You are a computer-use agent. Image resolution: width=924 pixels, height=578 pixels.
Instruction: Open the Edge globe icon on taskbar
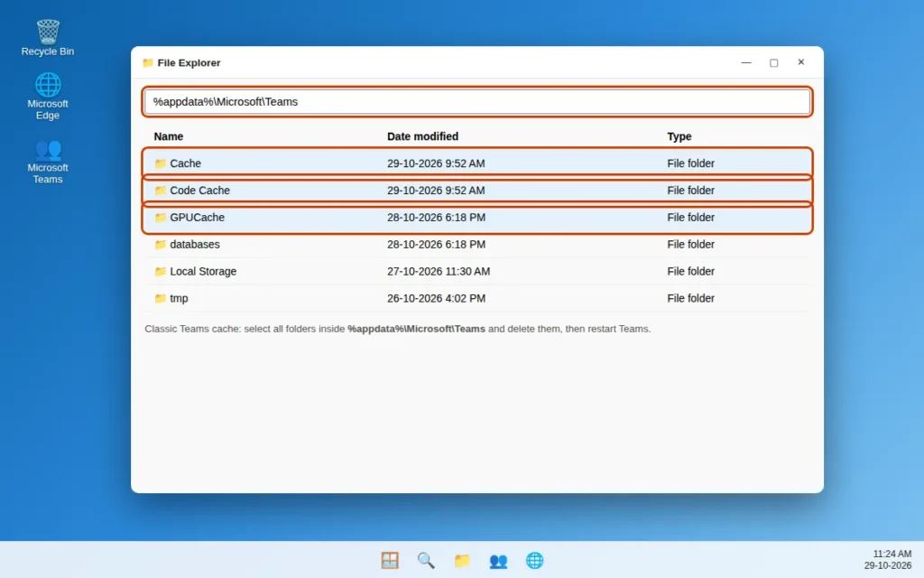pos(534,560)
